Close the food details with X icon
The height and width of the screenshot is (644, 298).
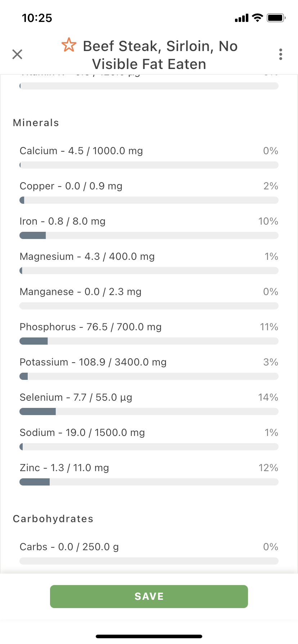(x=17, y=54)
